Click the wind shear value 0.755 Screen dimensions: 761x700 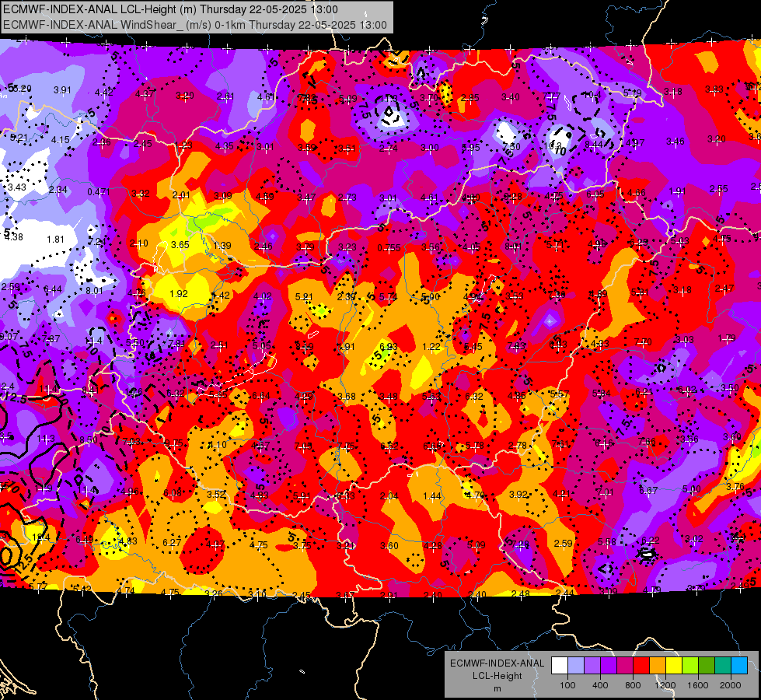point(389,248)
